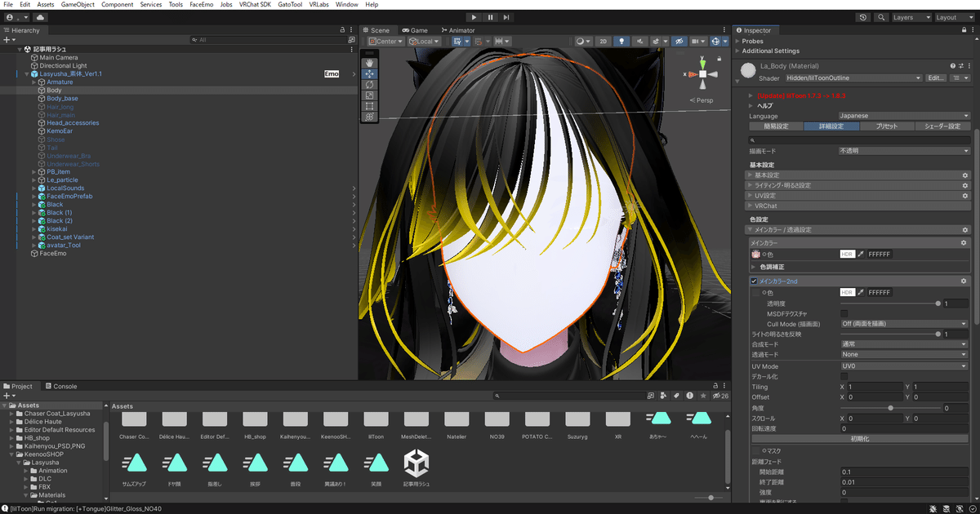The height and width of the screenshot is (514, 980).
Task: Open the lilToon folder in Assets
Action: (377, 426)
